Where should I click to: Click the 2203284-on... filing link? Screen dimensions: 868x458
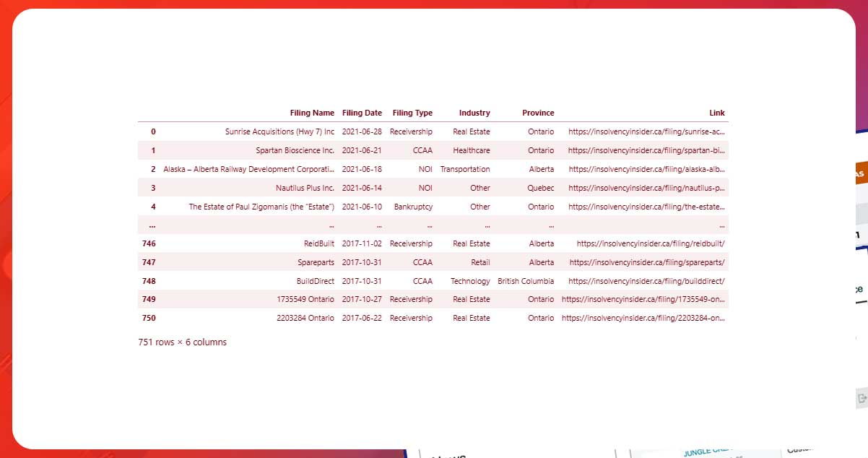643,318
